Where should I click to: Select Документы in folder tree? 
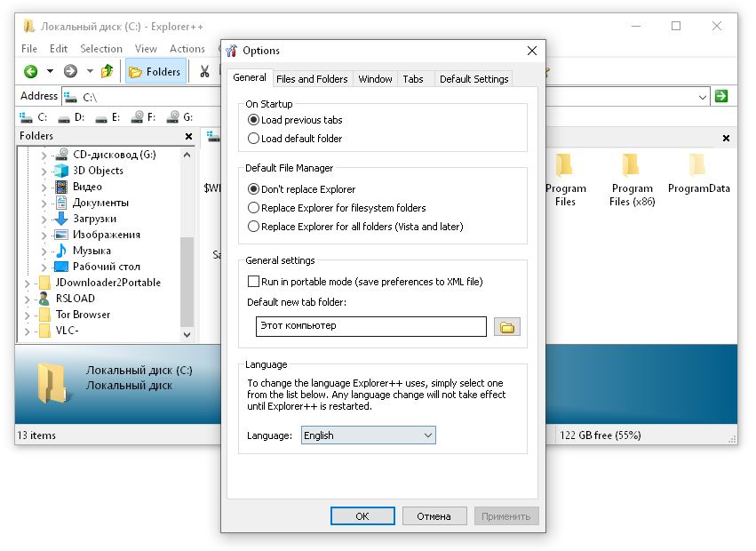click(x=100, y=202)
